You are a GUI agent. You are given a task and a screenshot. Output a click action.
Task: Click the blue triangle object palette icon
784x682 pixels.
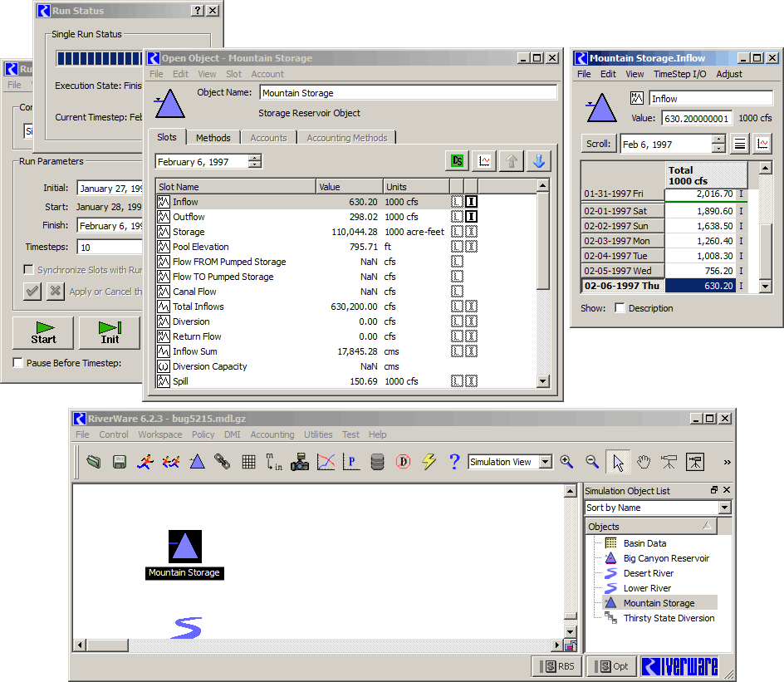[x=197, y=462]
